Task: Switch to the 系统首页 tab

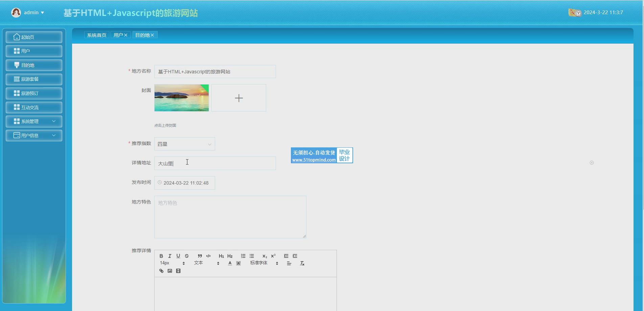Action: [x=97, y=35]
